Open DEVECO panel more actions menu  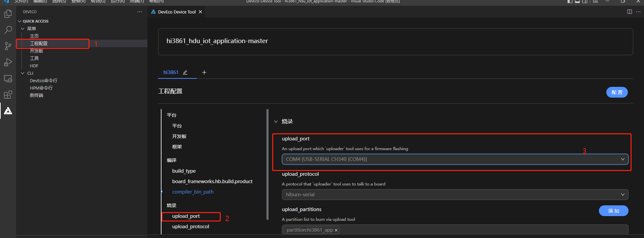click(140, 12)
